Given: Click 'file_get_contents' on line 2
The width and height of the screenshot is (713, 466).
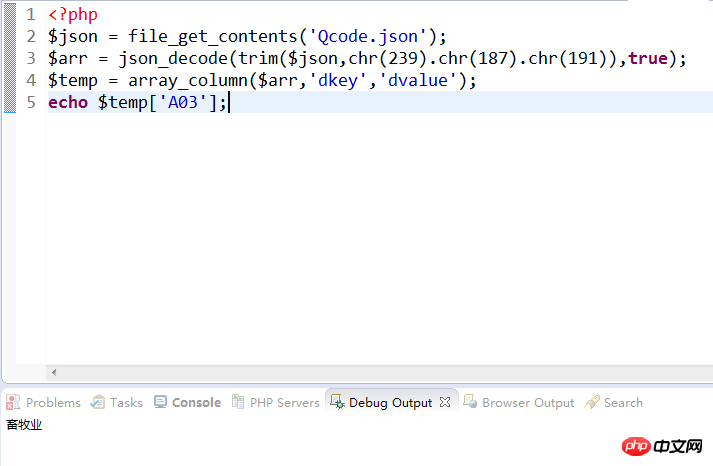Looking at the screenshot, I should (212, 36).
